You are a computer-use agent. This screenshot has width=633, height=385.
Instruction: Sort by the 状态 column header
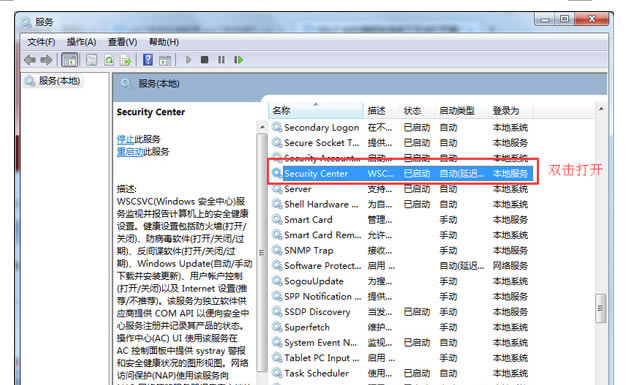pyautogui.click(x=417, y=110)
